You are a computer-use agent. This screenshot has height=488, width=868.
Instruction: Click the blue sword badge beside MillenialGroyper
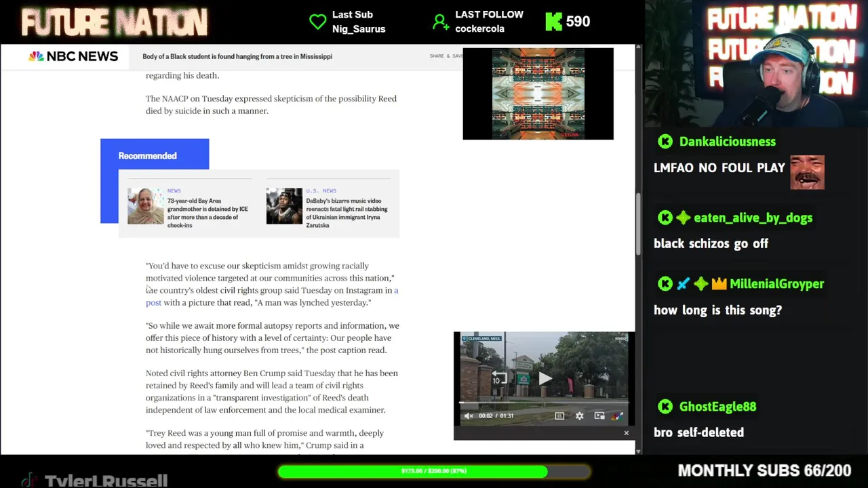(683, 284)
